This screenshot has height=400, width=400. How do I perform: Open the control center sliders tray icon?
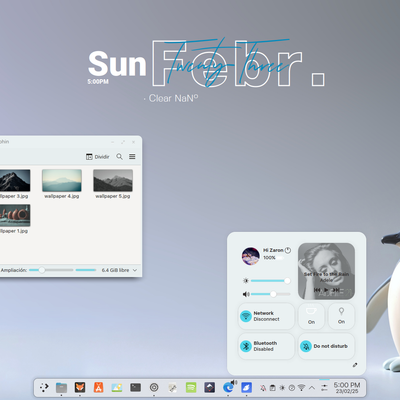click(324, 388)
